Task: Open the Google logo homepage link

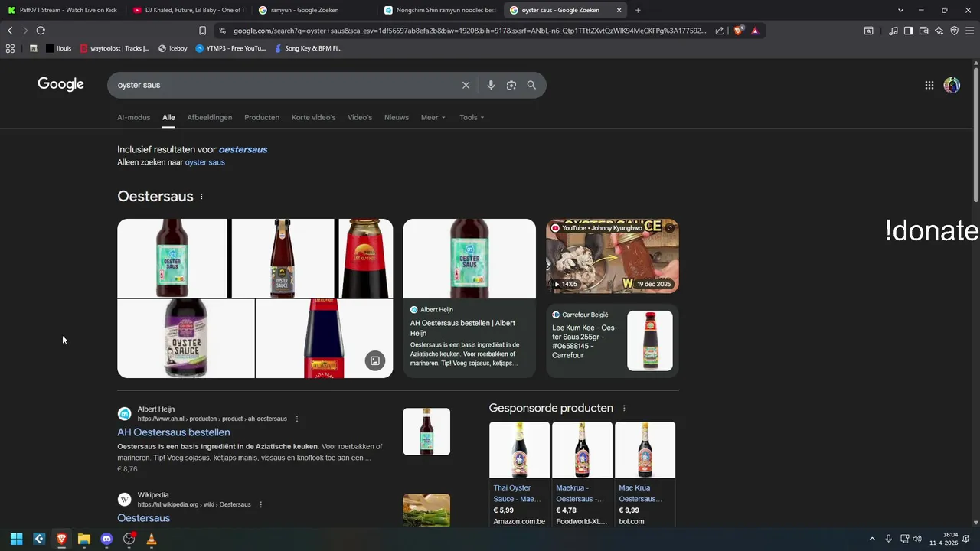Action: tap(60, 84)
